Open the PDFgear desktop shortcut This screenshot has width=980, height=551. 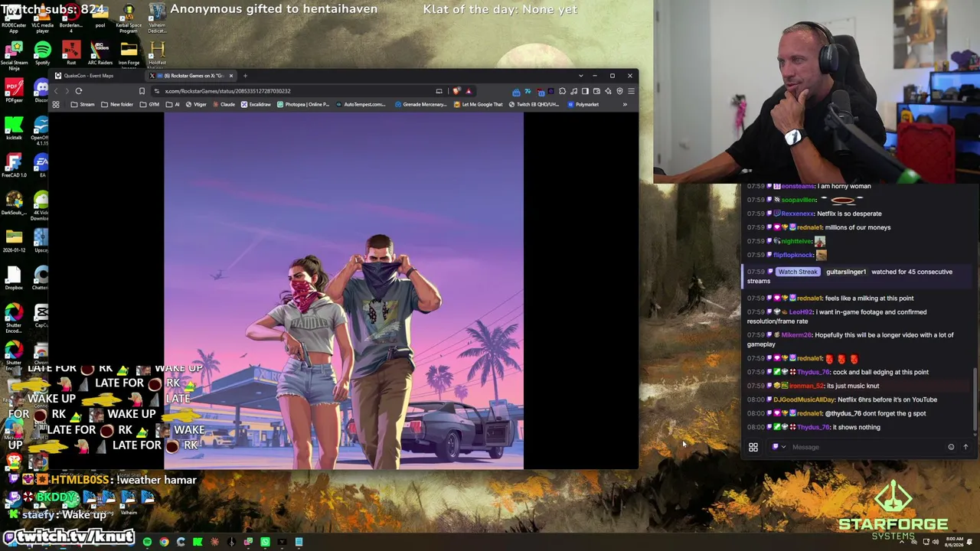pyautogui.click(x=13, y=90)
